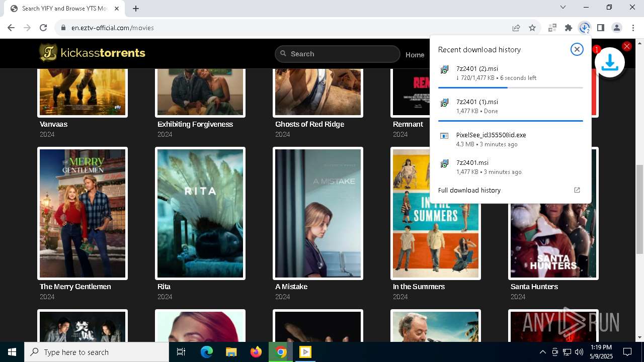Image resolution: width=644 pixels, height=362 pixels.
Task: Share this page icon in address bar
Action: click(516, 28)
